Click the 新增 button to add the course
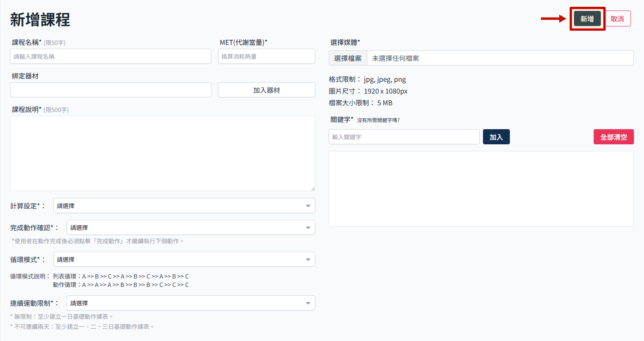 587,18
